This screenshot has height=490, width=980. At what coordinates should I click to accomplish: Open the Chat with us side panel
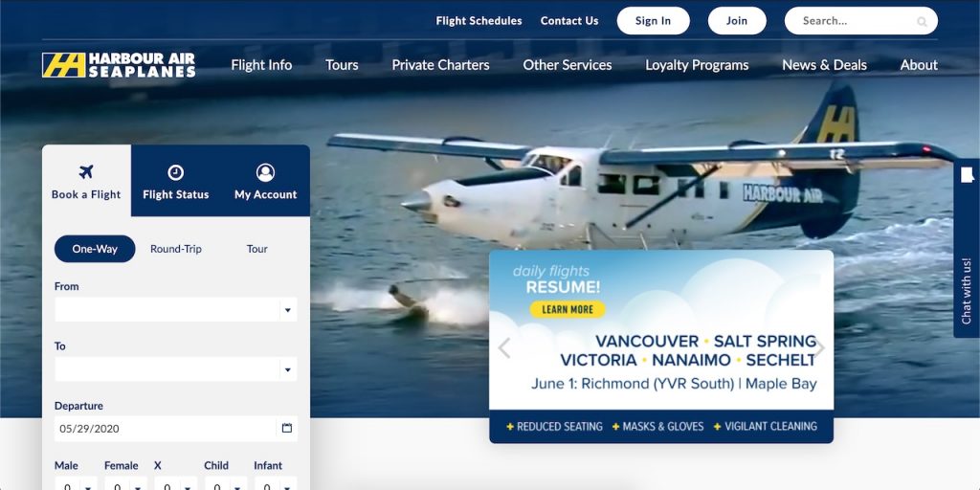tap(967, 248)
